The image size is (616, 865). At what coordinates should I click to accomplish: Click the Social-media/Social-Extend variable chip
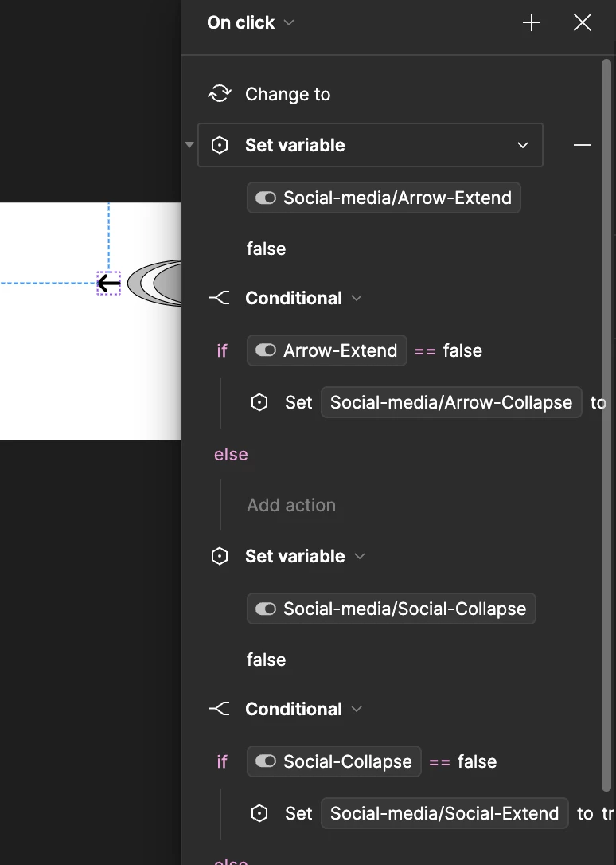click(x=445, y=813)
